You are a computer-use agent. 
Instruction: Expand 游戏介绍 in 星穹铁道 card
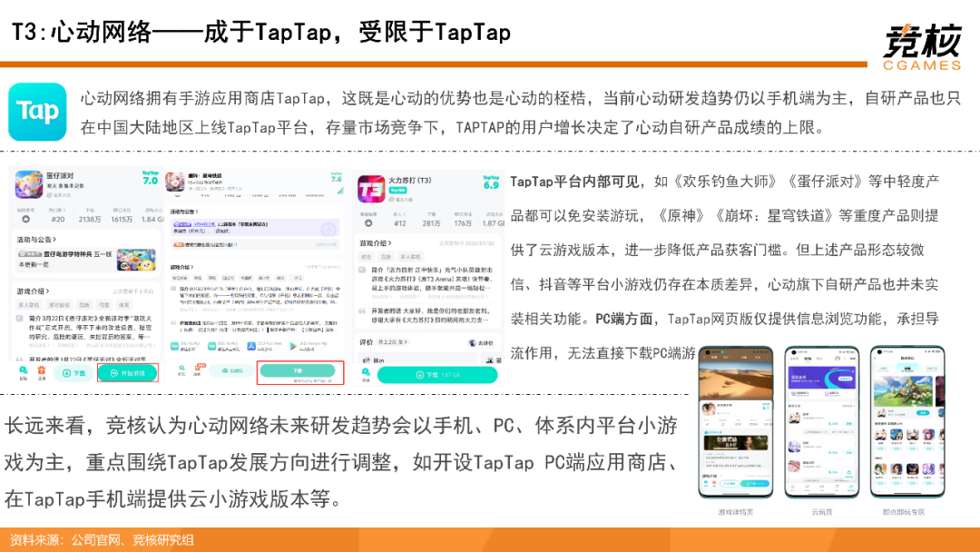181,267
